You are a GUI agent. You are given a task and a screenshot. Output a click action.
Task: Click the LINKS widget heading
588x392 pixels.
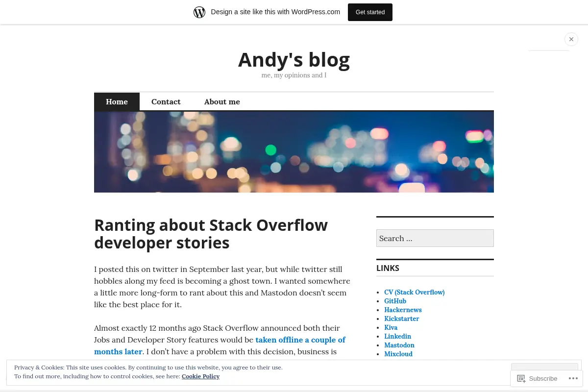click(x=388, y=268)
